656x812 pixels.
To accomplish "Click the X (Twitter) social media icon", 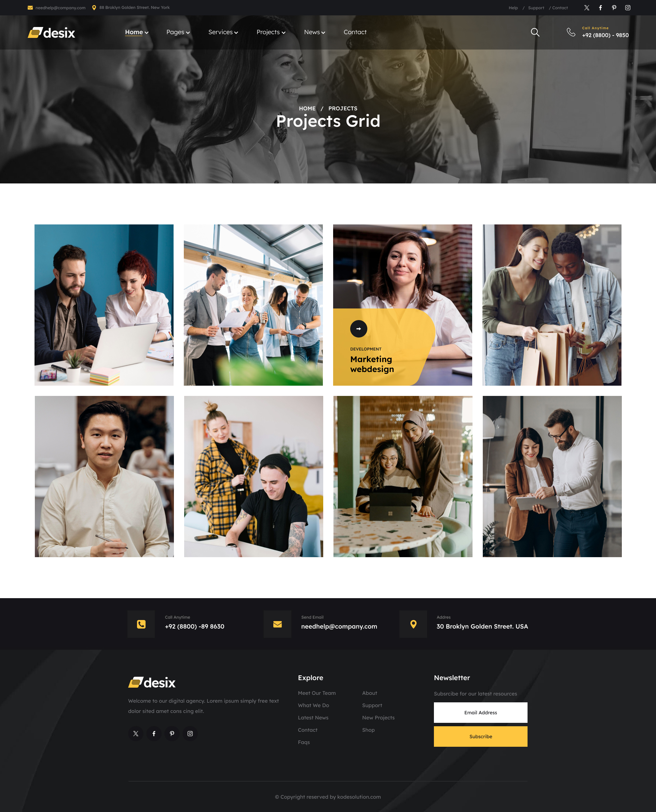I will pyautogui.click(x=586, y=8).
